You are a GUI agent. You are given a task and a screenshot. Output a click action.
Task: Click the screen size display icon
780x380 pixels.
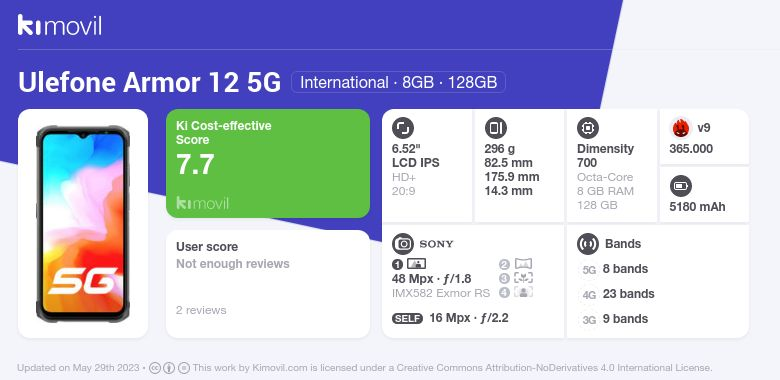pos(403,128)
